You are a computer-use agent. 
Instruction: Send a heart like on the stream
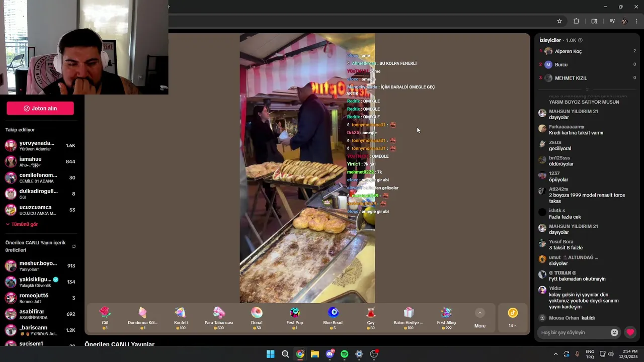(630, 332)
